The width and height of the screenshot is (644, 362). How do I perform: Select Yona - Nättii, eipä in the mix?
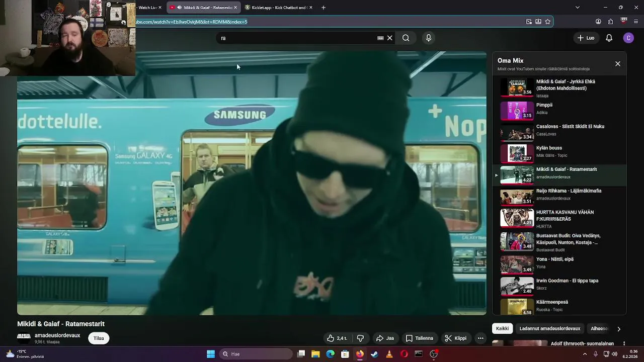(559, 264)
